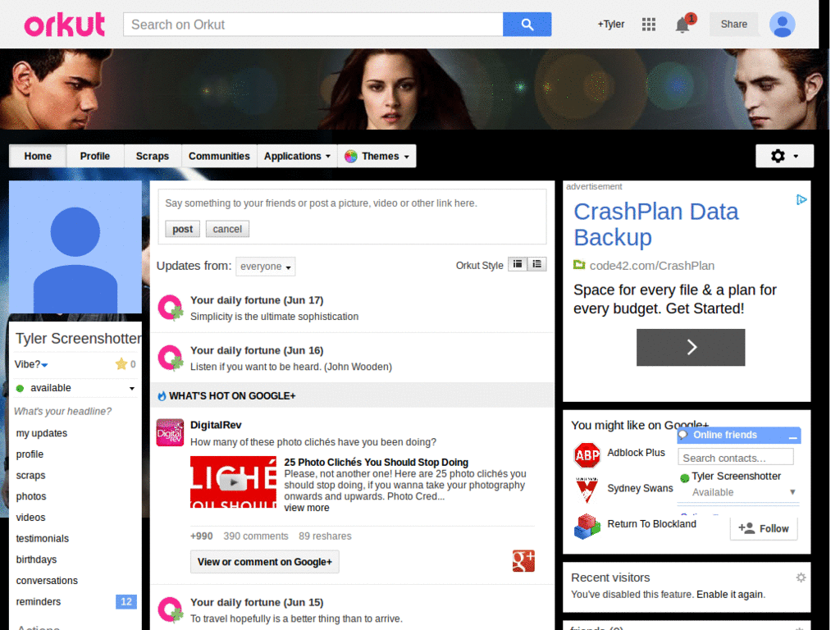840x630 pixels.
Task: Click the Follow button
Action: [x=764, y=528]
